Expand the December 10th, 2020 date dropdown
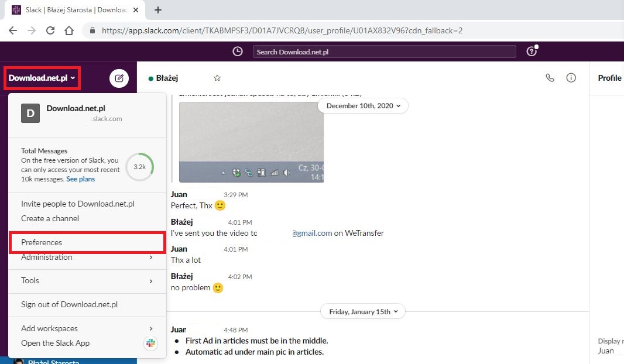Viewport: 624px width, 364px height. 363,106
